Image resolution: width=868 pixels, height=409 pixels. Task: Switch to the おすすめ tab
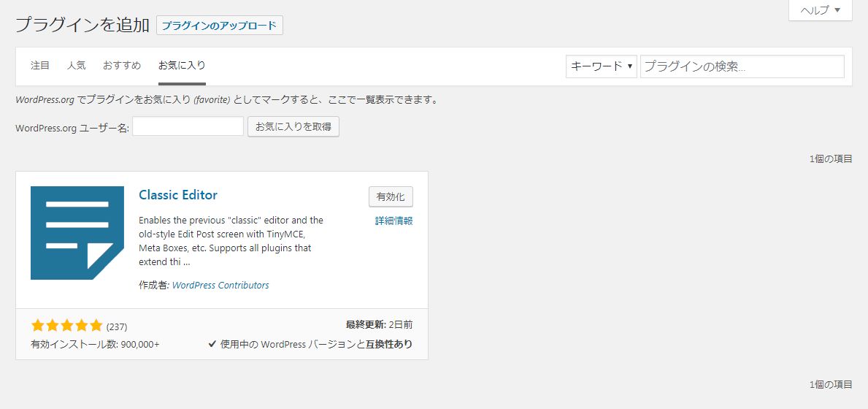[x=122, y=65]
